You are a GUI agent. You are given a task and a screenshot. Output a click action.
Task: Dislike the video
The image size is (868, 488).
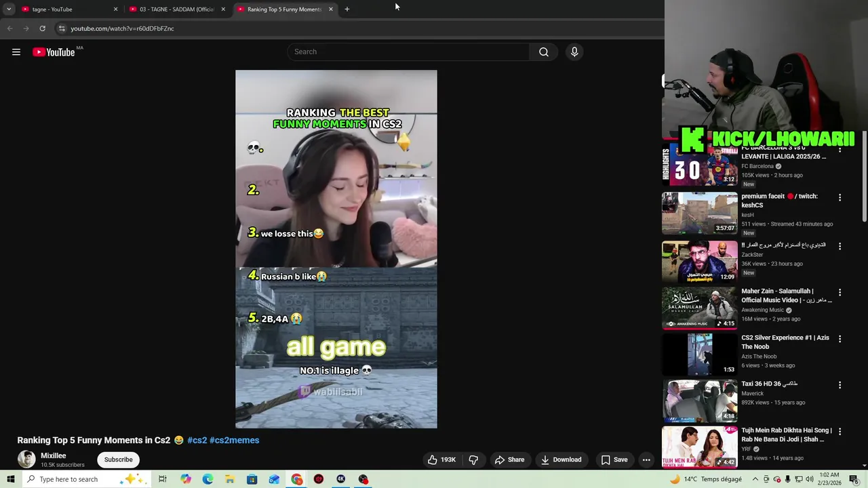coord(473,460)
